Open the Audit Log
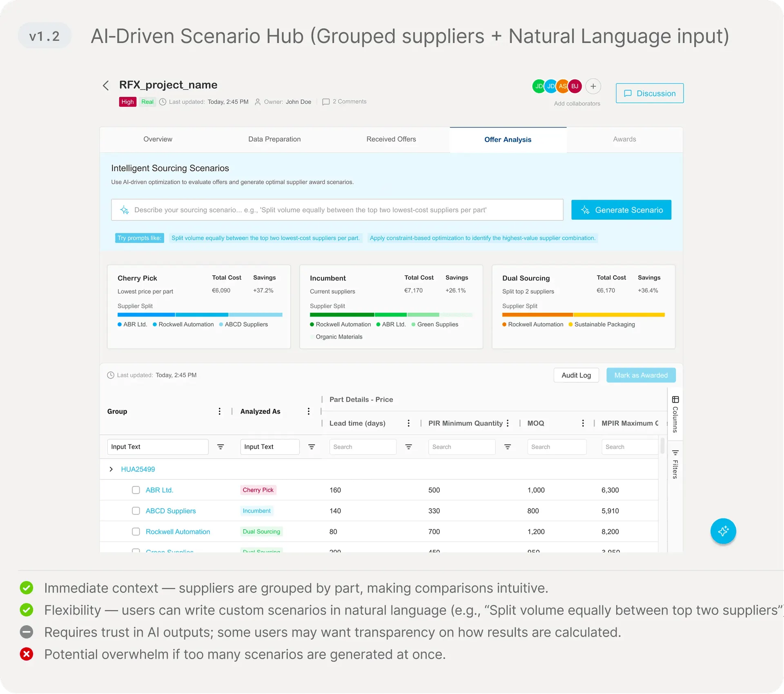 576,375
